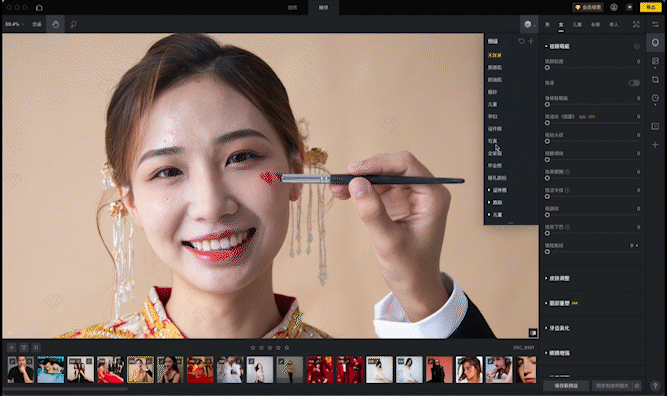Show info tip for 祛黑眼圈 slider
This screenshot has height=396, width=668.
(567, 172)
